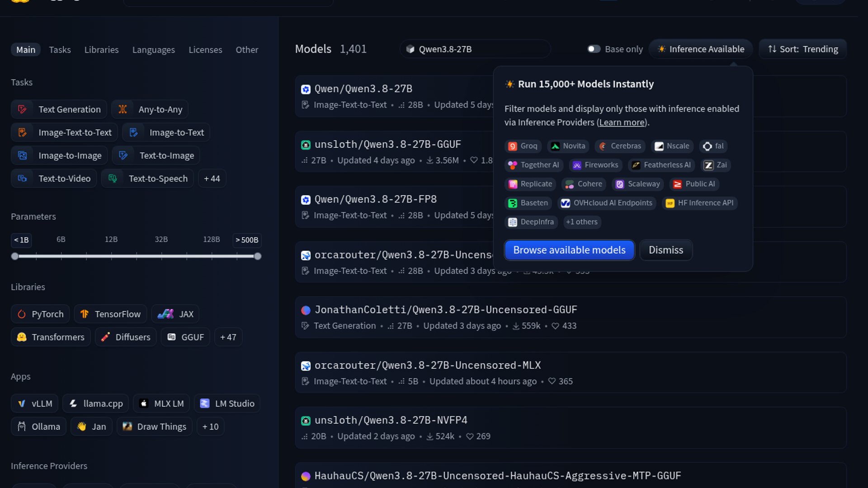Select the llama.cpp app filter

pyautogui.click(x=96, y=404)
